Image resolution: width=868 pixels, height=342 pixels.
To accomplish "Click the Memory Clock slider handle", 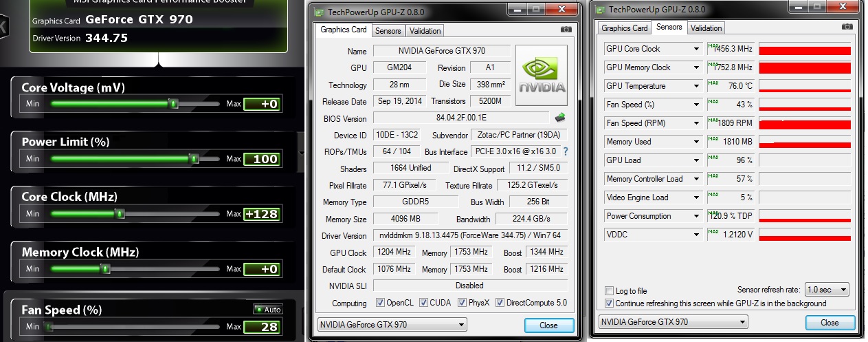I will point(105,268).
